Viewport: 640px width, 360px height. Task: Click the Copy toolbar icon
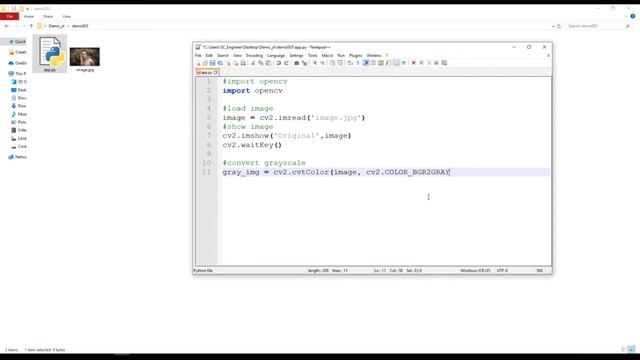pyautogui.click(x=260, y=63)
